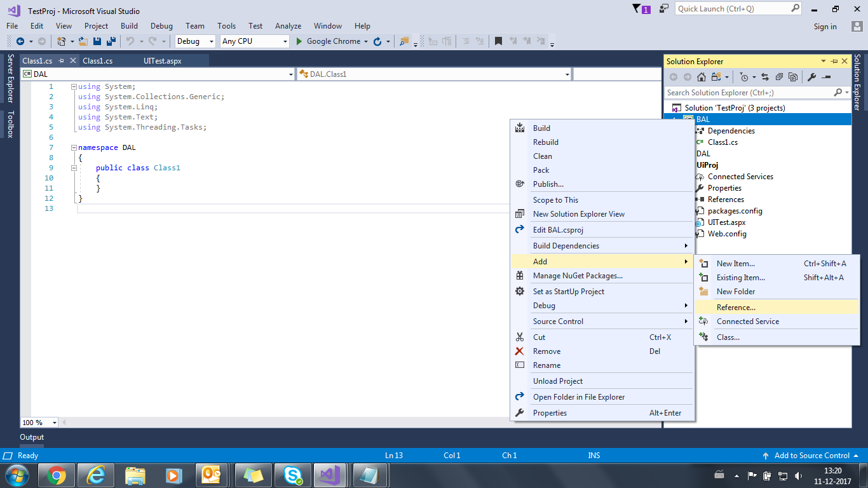Viewport: 868px width, 488px height.
Task: Adjust the editor zoom showing 100%
Action: point(38,422)
